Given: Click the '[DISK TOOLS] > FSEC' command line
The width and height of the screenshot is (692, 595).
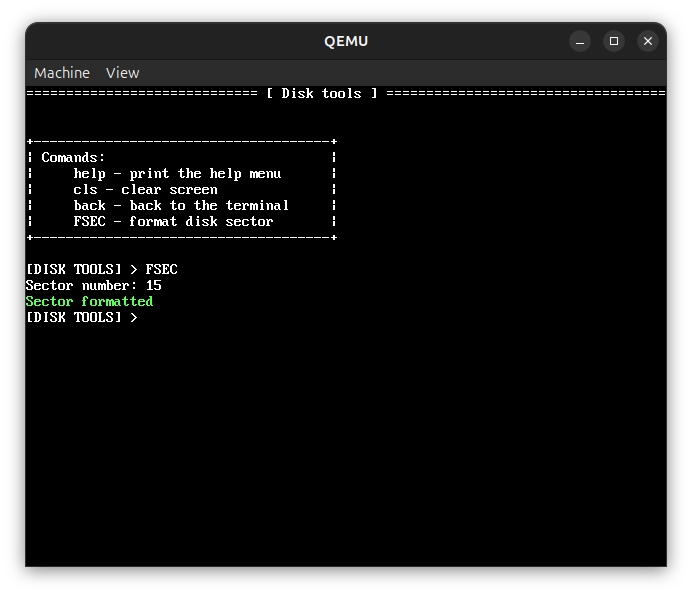Looking at the screenshot, I should [x=102, y=269].
